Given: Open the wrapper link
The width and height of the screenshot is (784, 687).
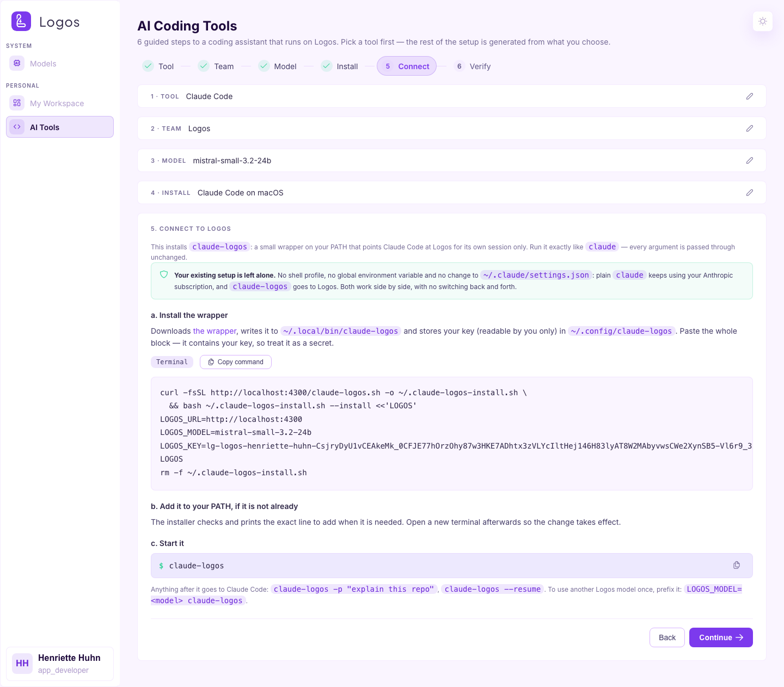Looking at the screenshot, I should pyautogui.click(x=215, y=331).
